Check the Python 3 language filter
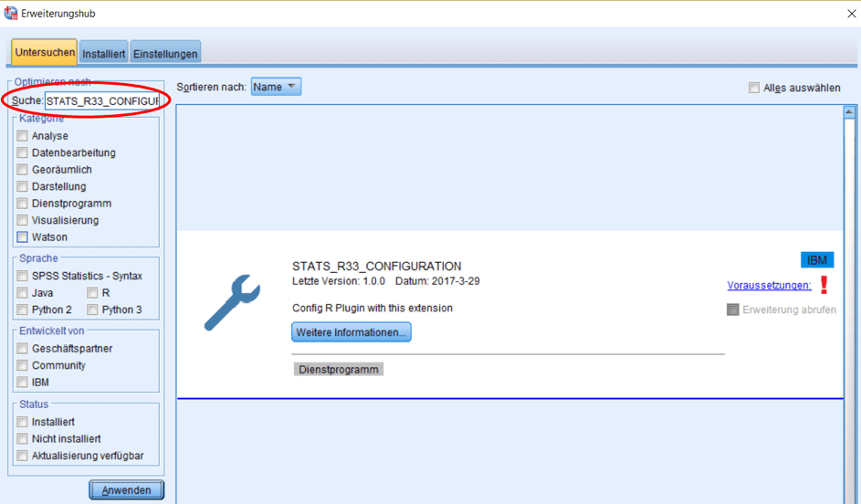 tap(92, 310)
